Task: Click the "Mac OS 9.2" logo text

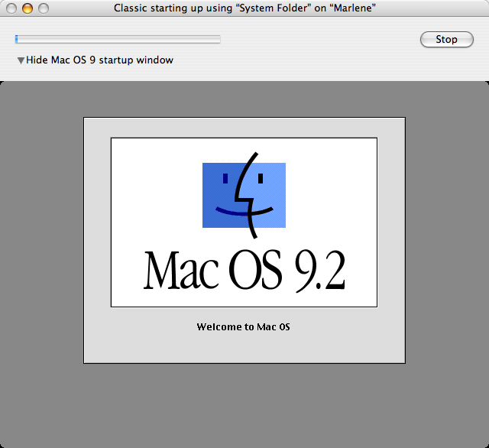Action: click(244, 270)
